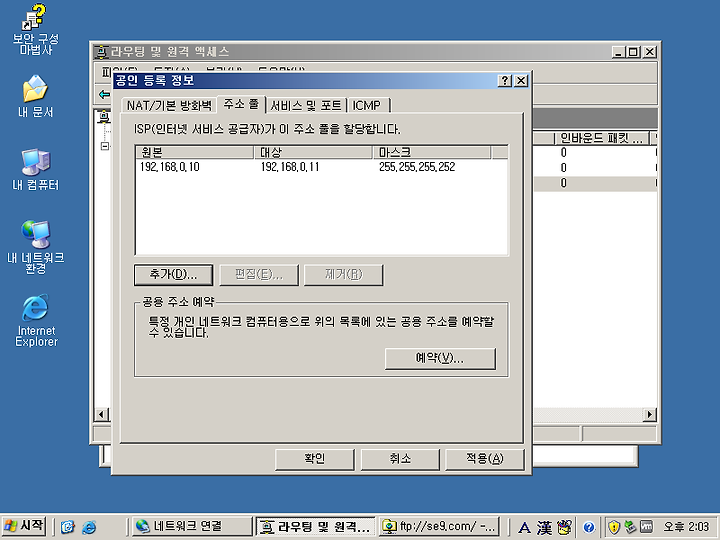This screenshot has width=720, height=540.
Task: Click the Target (대상) column header
Action: coord(313,152)
